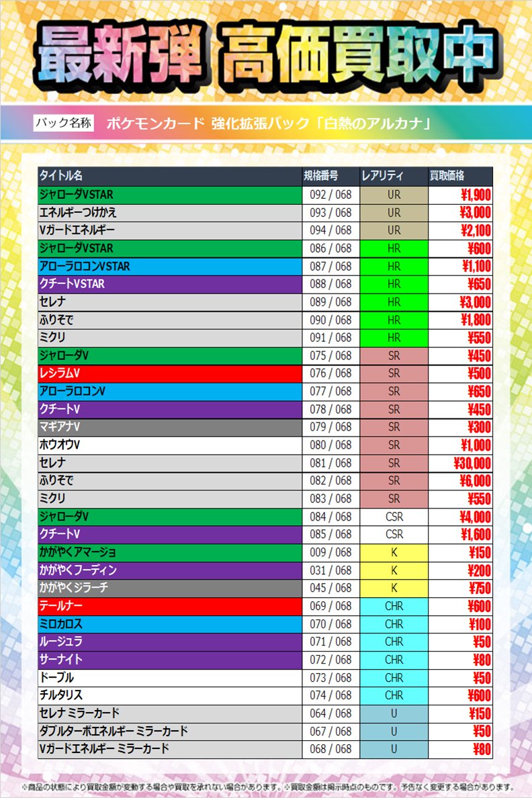
Task: Select the パック名称 label
Action: (64, 123)
